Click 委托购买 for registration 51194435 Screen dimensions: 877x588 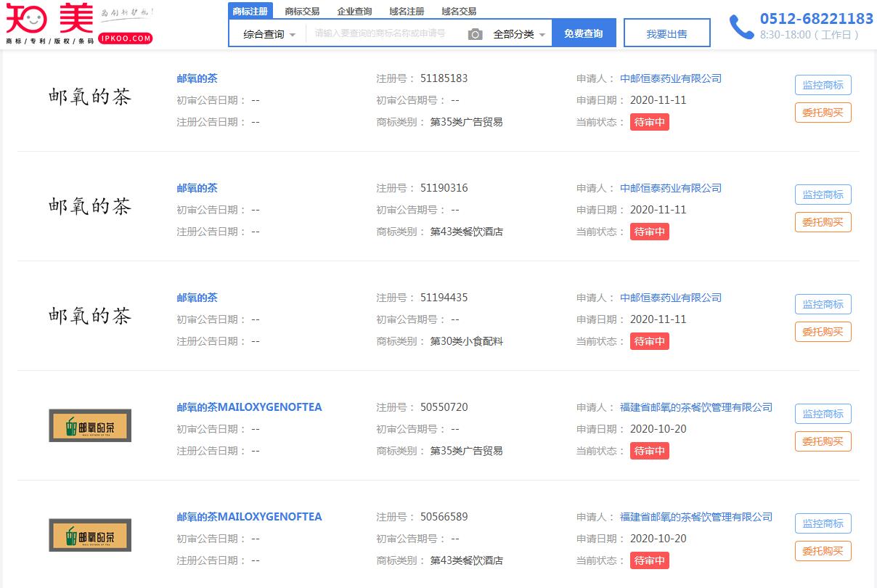click(823, 332)
